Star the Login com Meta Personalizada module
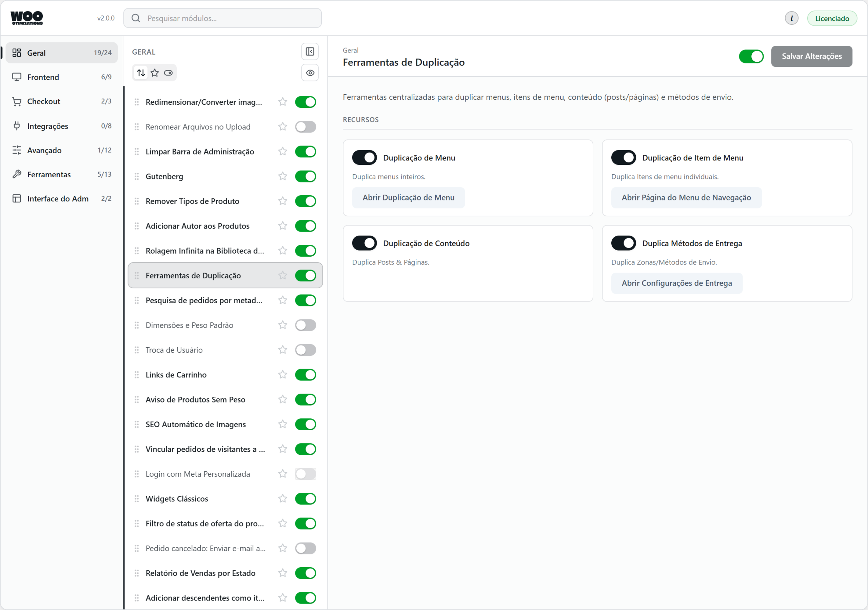The width and height of the screenshot is (868, 610). [282, 474]
